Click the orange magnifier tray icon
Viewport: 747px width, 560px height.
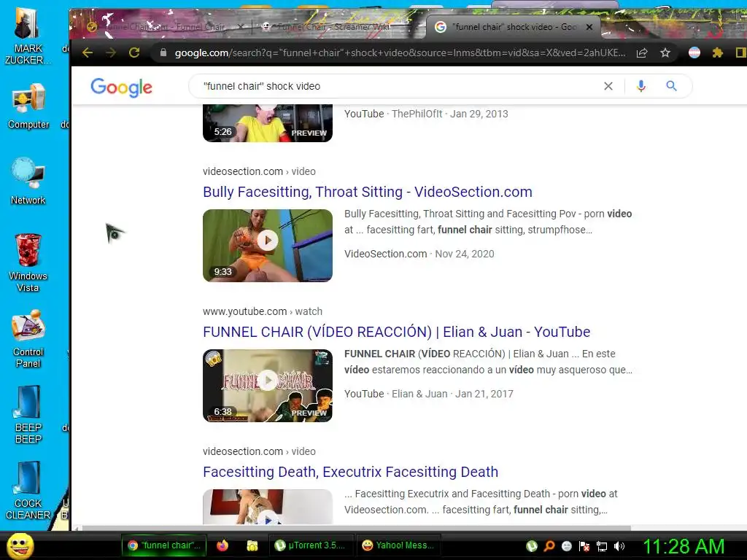pyautogui.click(x=549, y=546)
